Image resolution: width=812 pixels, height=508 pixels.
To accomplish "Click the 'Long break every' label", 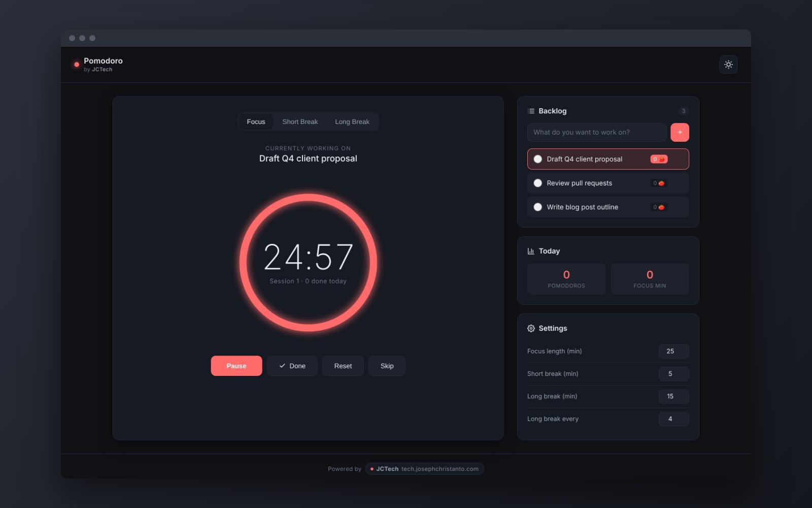I will tap(553, 419).
